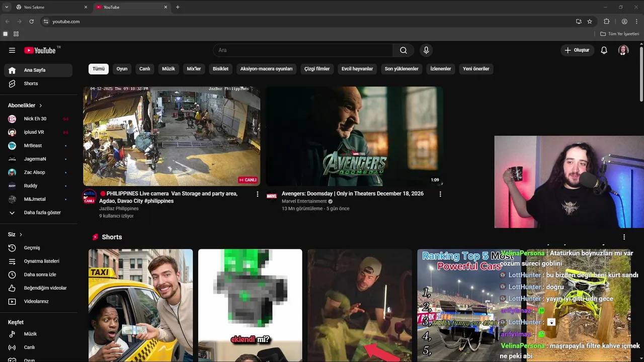Screen dimensions: 644x362
Task: Select the Tümü filter chip
Action: click(99, 69)
